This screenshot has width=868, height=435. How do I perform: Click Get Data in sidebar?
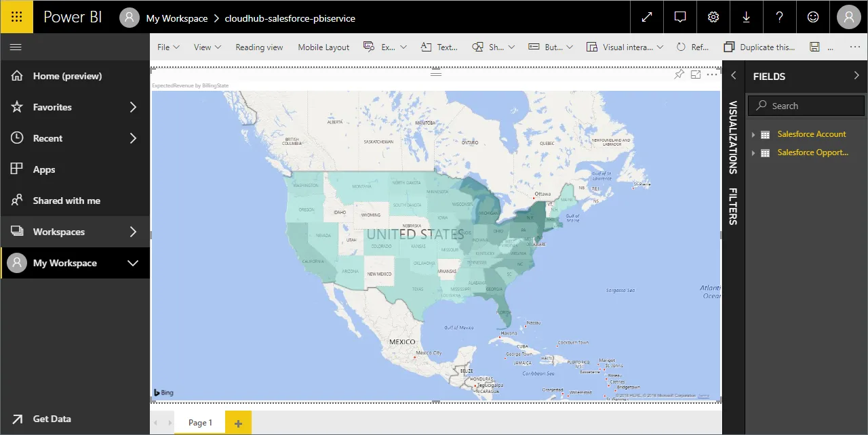(x=52, y=419)
